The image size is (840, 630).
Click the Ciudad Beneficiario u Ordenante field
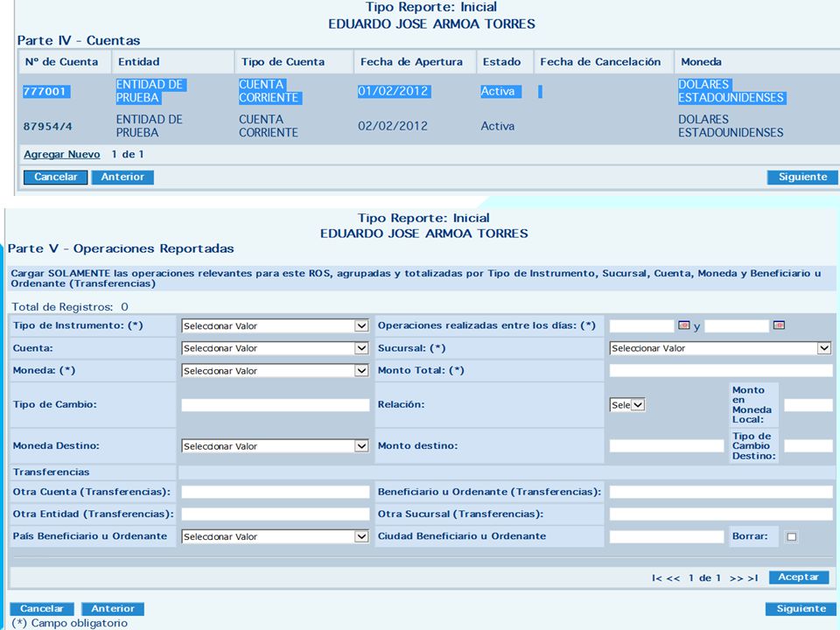pos(667,536)
